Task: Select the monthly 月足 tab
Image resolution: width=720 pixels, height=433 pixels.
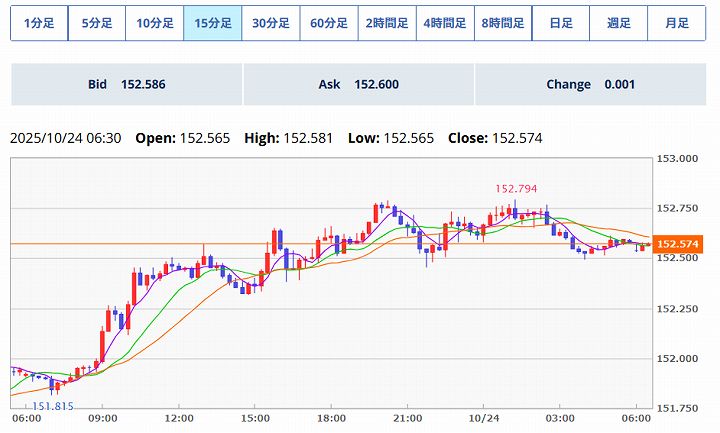Action: point(677,23)
